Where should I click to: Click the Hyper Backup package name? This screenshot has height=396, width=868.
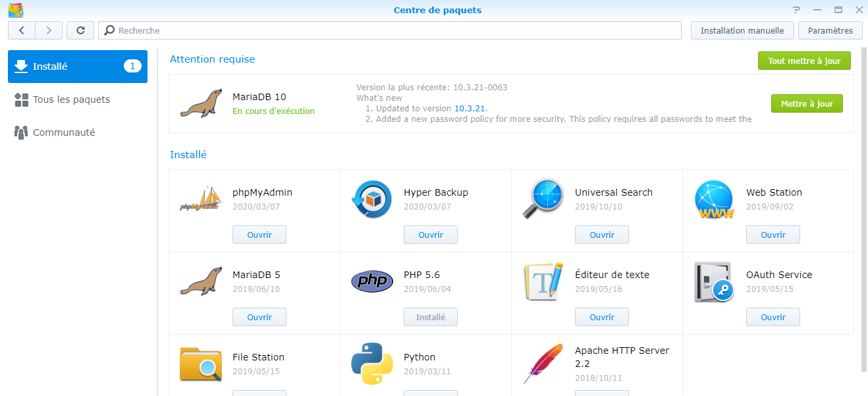pos(436,192)
